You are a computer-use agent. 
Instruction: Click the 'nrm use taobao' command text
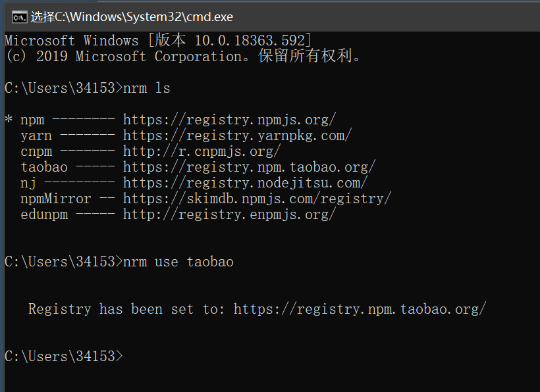pyautogui.click(x=178, y=262)
